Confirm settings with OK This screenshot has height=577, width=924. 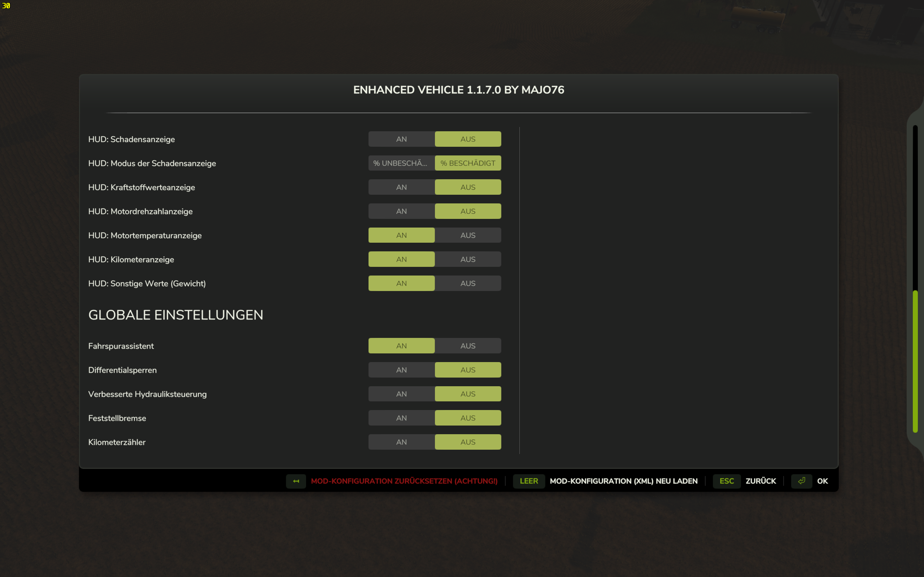coord(822,481)
